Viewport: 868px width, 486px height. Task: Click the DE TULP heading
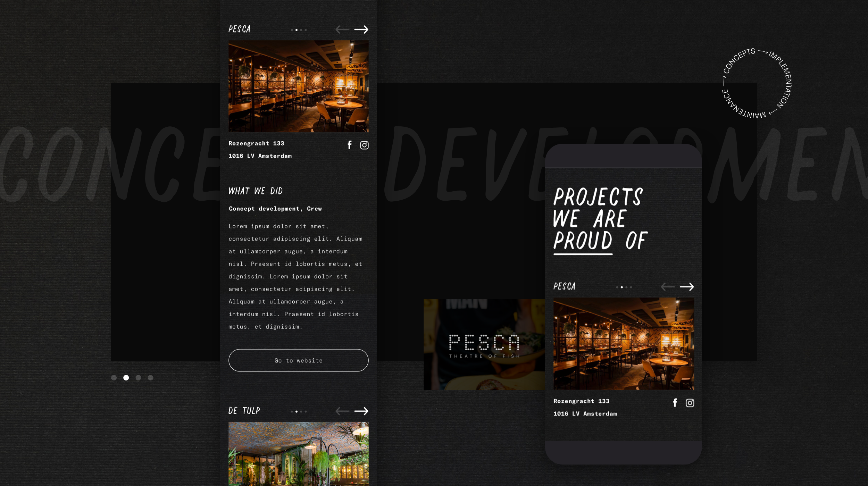[x=244, y=411]
